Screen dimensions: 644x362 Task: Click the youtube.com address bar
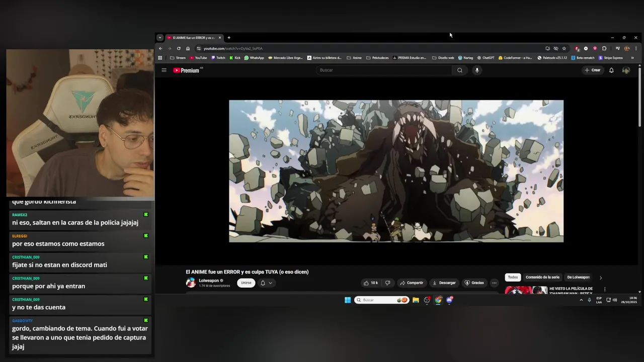[x=370, y=48]
